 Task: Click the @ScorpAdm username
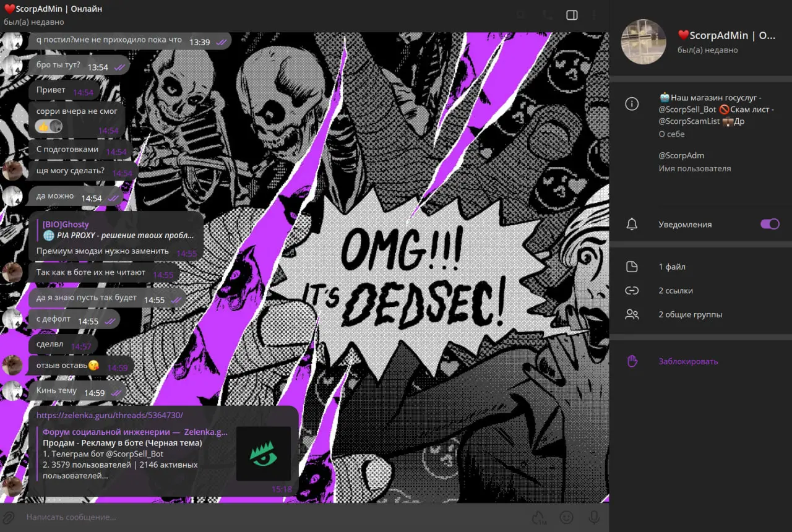click(681, 155)
